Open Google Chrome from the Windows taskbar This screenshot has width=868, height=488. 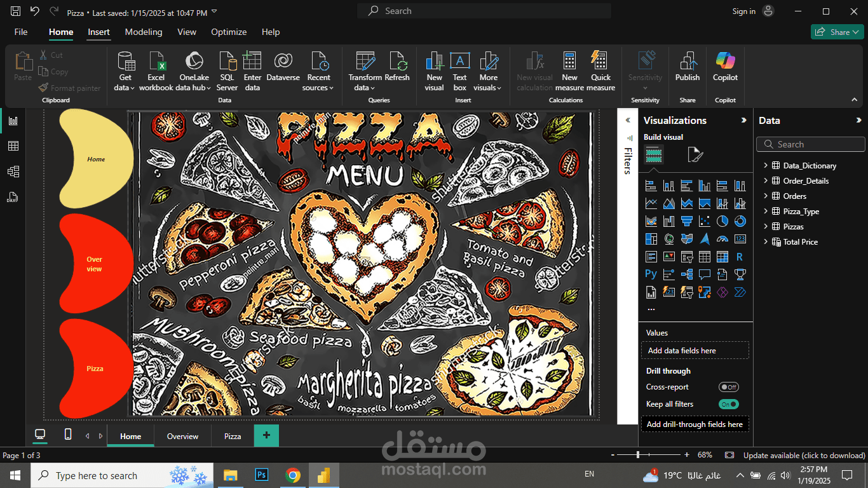(x=293, y=475)
